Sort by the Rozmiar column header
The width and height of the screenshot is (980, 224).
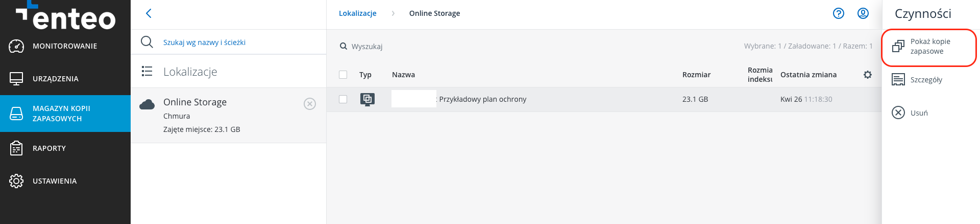click(696, 75)
